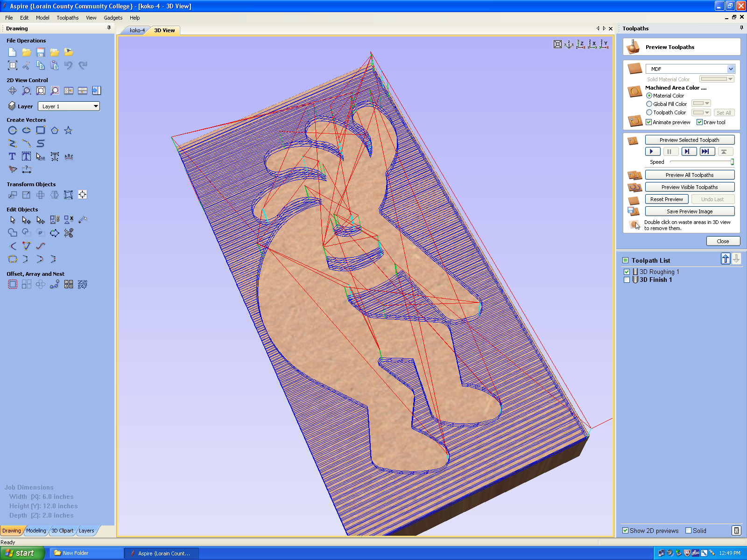The width and height of the screenshot is (747, 560).
Task: Check the 3D Finish 1 toolpath checkbox
Action: tap(627, 280)
